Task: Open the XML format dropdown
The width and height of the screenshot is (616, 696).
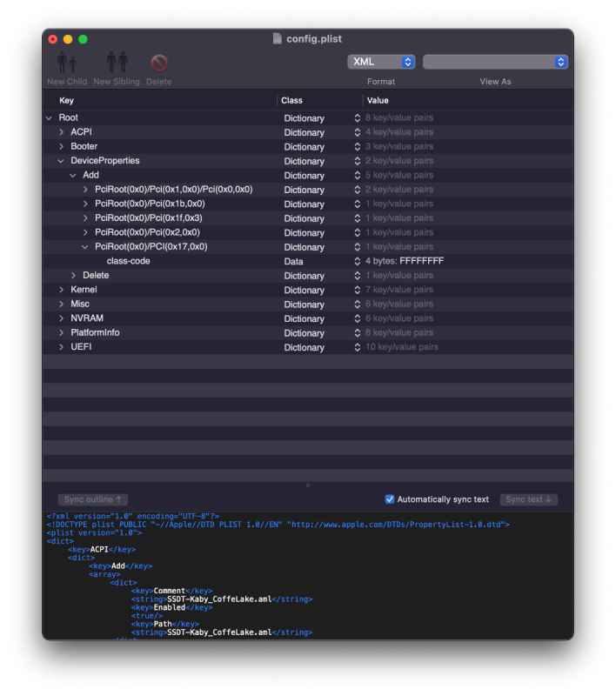Action: click(x=381, y=62)
